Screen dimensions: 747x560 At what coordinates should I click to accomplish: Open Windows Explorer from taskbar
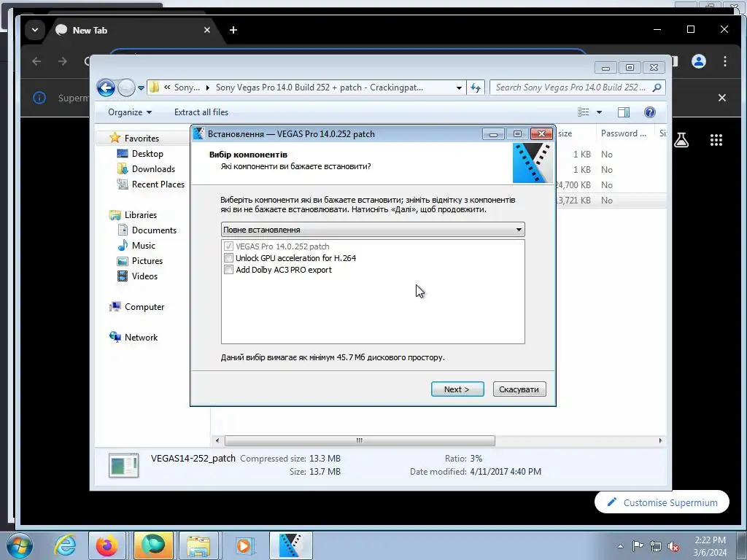click(x=198, y=545)
